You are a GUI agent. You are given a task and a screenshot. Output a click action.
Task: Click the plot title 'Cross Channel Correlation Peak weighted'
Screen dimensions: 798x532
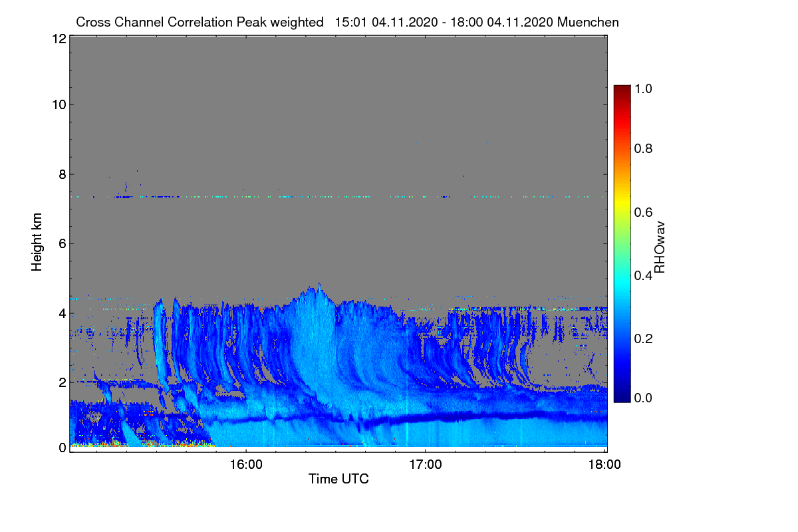[200, 22]
